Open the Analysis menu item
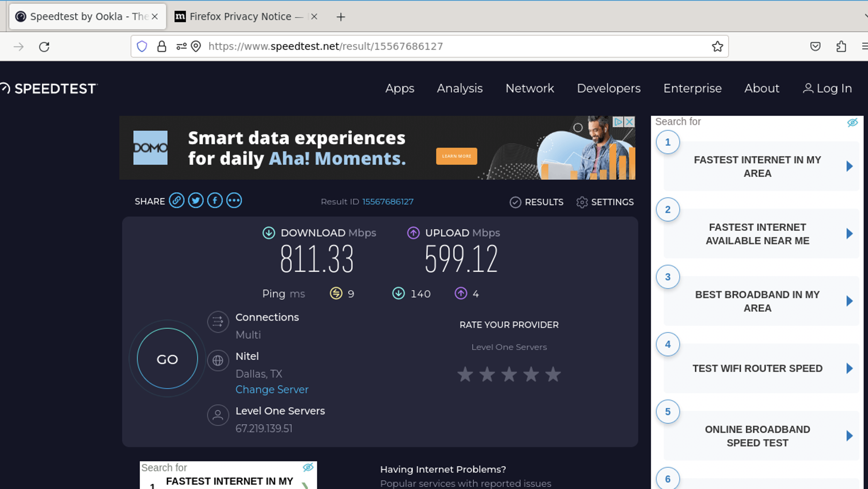This screenshot has width=868, height=489. pos(460,88)
